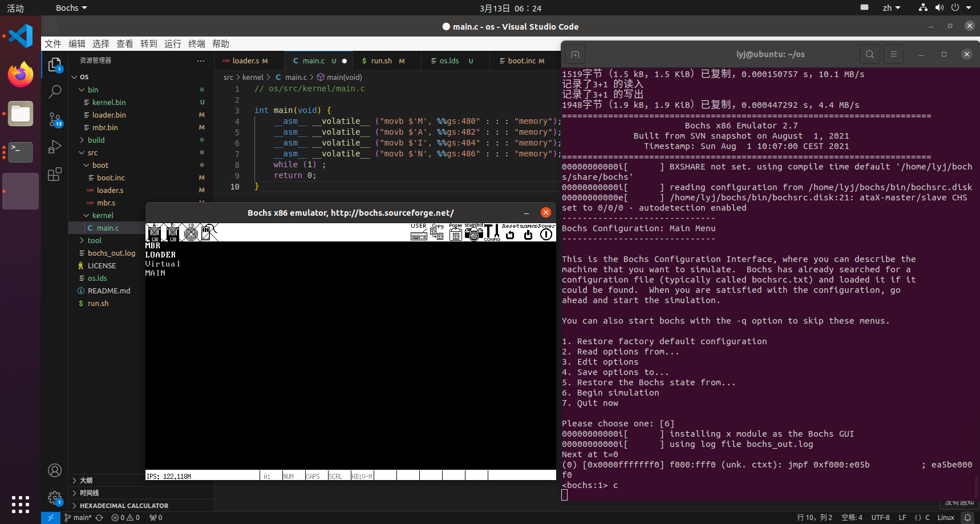Click 行 10, 列 2 cursor position
The image size is (980, 524).
point(815,518)
